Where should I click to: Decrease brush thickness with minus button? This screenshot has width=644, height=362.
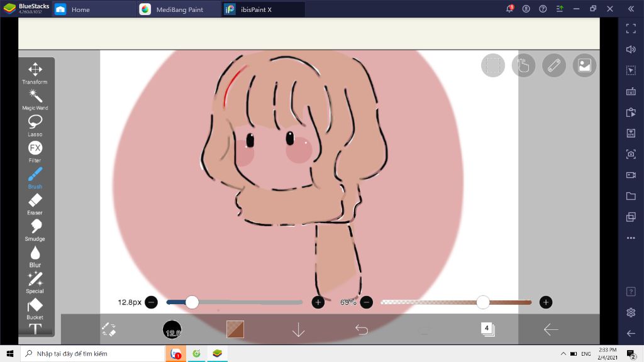151,302
